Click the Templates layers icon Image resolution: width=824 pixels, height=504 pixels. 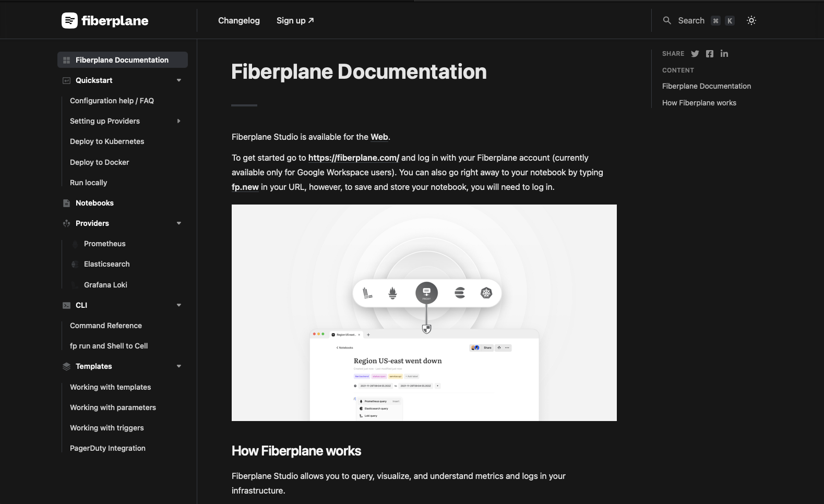tap(66, 366)
